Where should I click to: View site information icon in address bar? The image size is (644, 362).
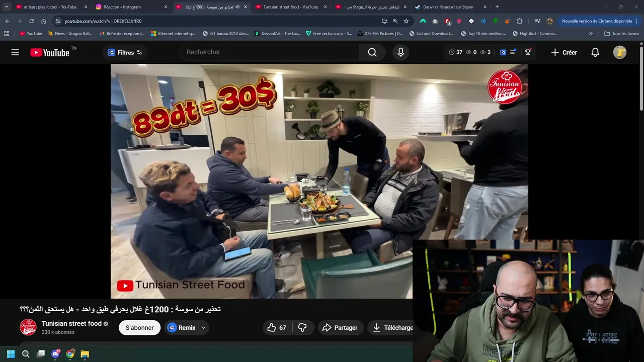pos(58,21)
